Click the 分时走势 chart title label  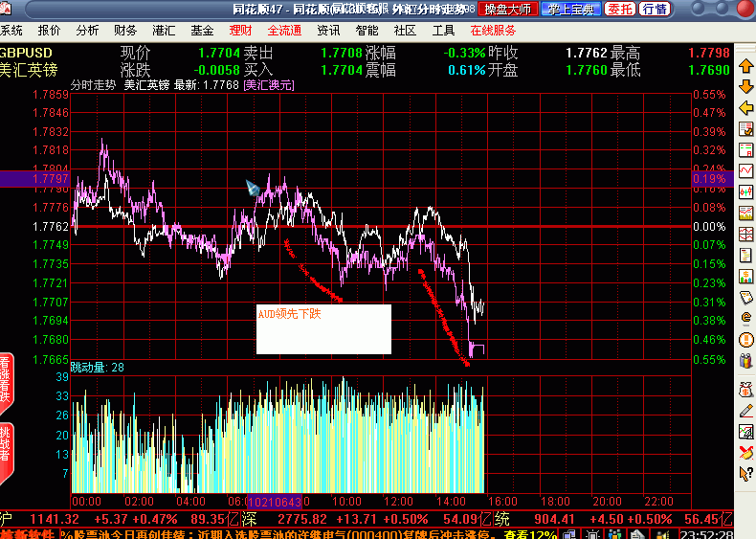tap(93, 85)
